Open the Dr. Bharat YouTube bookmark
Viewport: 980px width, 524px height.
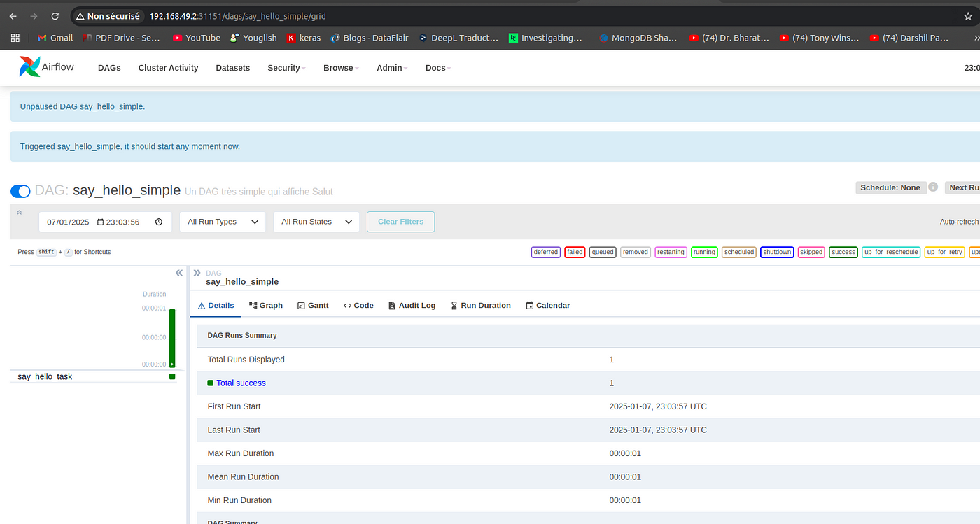[729, 38]
